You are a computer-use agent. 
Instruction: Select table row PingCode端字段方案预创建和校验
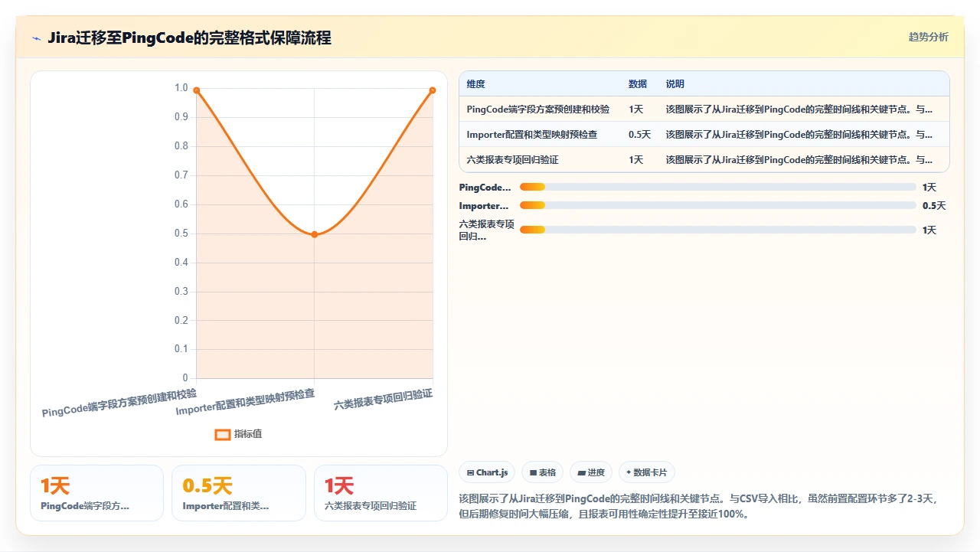tap(704, 109)
